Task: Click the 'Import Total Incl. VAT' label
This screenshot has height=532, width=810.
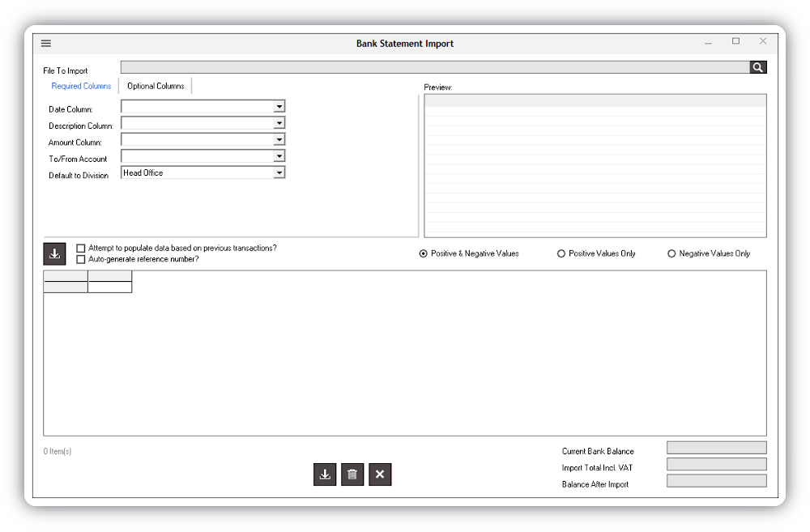Action: (597, 468)
